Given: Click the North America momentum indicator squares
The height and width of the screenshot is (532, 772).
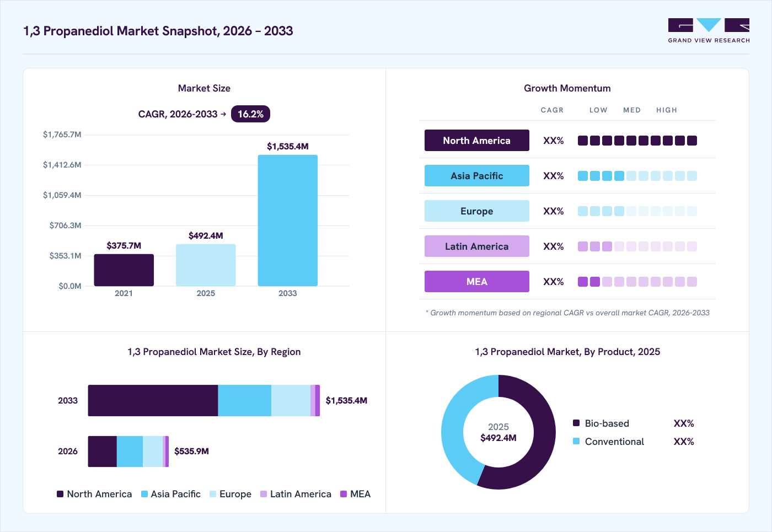Looking at the screenshot, I should point(637,141).
